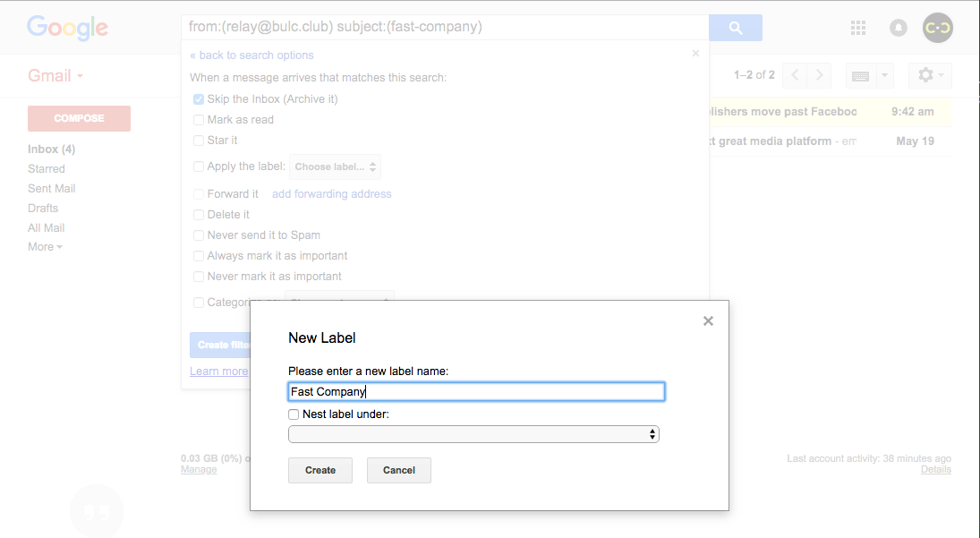The image size is (980, 538).
Task: Open the Starred folder
Action: click(47, 168)
